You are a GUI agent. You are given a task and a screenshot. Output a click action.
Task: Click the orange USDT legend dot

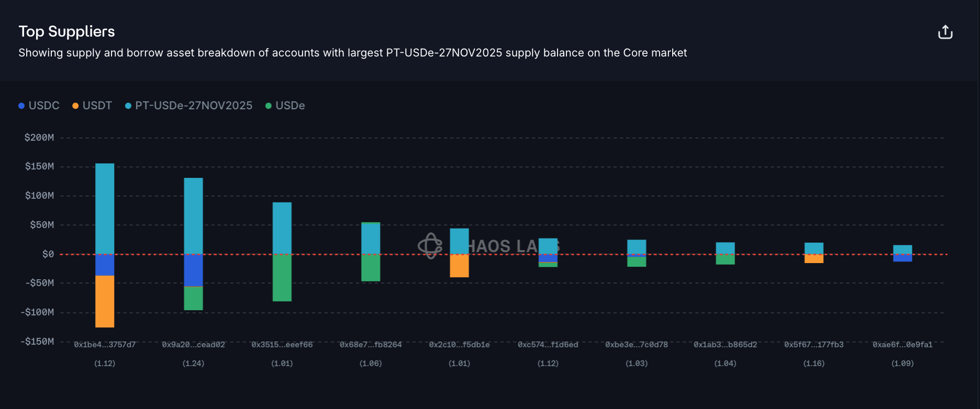(75, 106)
